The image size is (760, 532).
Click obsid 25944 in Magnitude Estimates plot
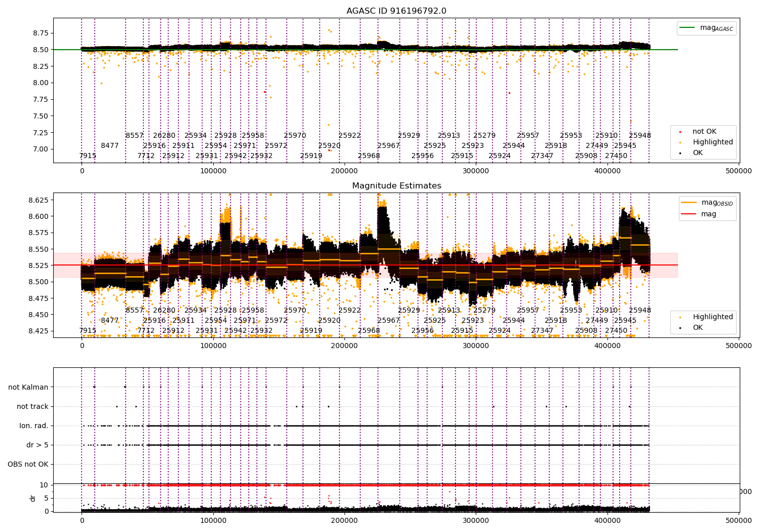coord(514,320)
